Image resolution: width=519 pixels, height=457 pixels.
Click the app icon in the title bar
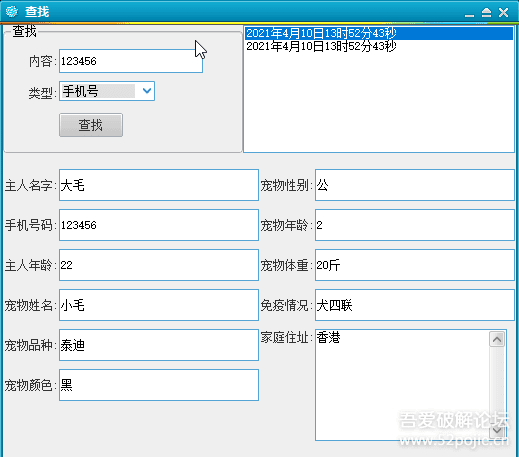tap(12, 12)
